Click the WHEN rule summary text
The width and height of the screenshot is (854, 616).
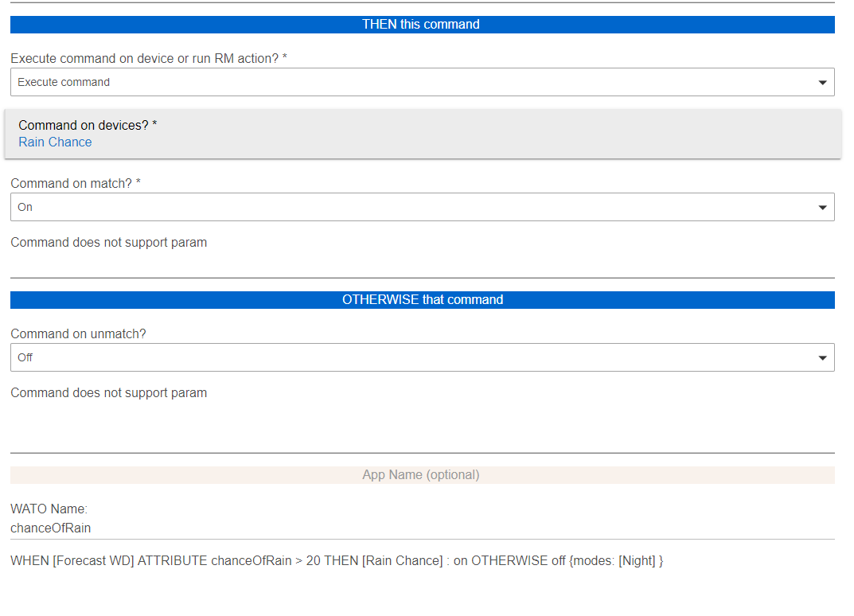[x=337, y=561]
